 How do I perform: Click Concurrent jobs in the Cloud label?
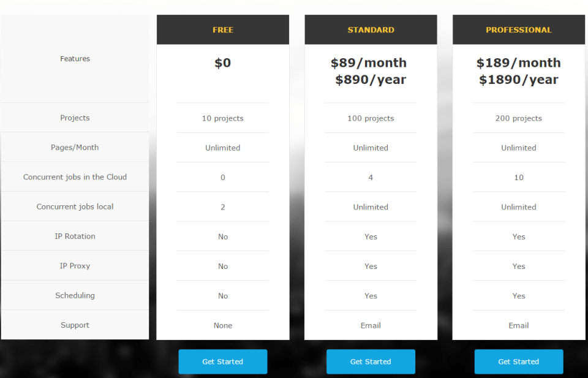pyautogui.click(x=75, y=177)
